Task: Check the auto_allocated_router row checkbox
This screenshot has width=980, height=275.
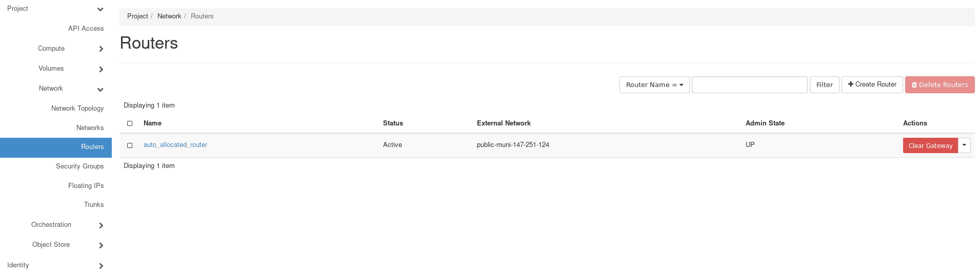Action: pyautogui.click(x=130, y=145)
